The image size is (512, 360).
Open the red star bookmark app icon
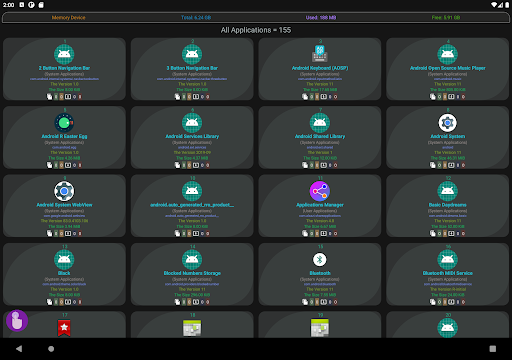point(64,328)
